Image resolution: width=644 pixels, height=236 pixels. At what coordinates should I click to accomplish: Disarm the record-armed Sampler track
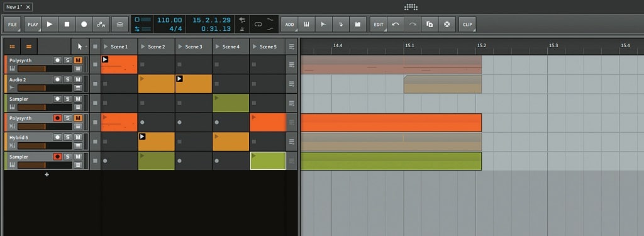(57, 157)
